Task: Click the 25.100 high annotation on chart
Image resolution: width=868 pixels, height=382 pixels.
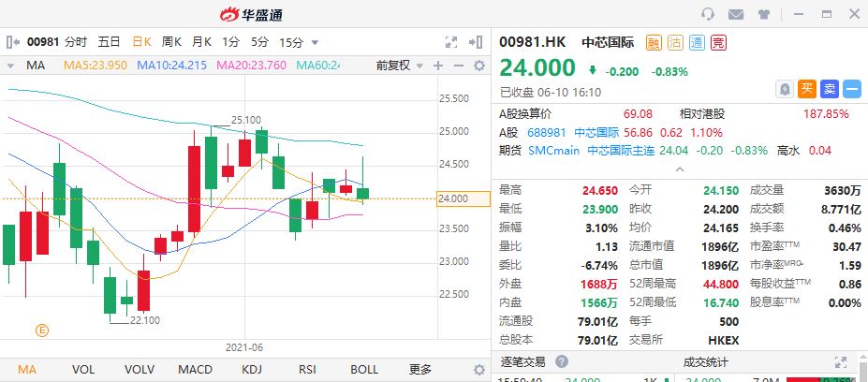Action: coord(245,120)
